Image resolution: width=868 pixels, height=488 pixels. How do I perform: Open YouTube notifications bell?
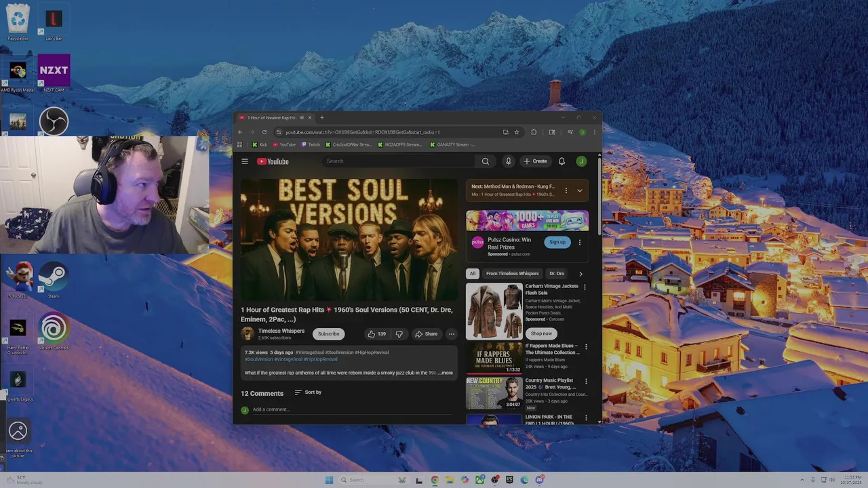click(561, 161)
